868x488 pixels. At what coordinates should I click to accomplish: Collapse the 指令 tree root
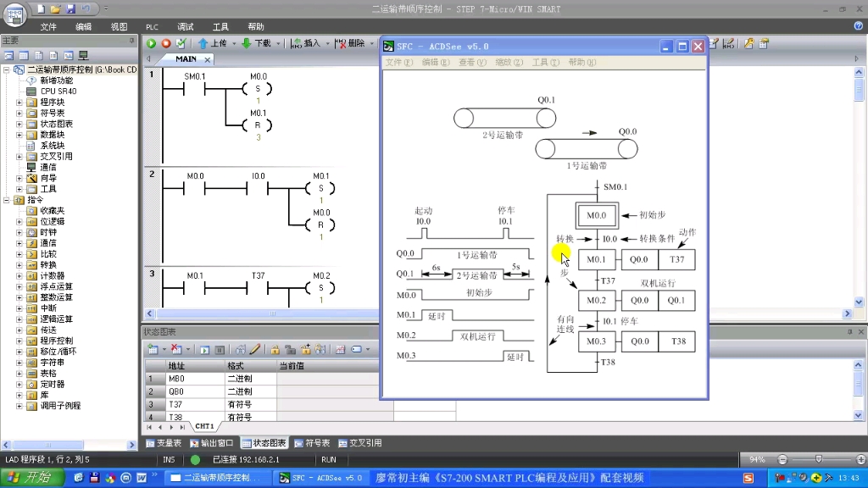click(x=7, y=200)
